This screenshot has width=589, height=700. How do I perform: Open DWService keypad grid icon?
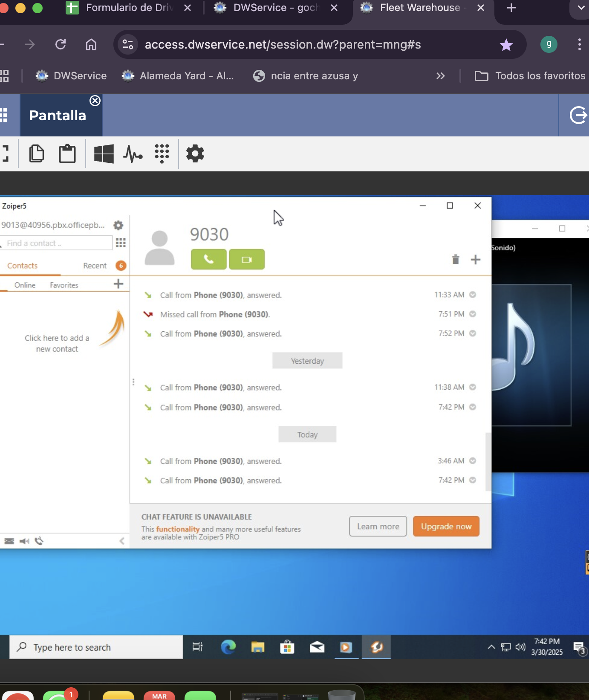[x=162, y=153]
